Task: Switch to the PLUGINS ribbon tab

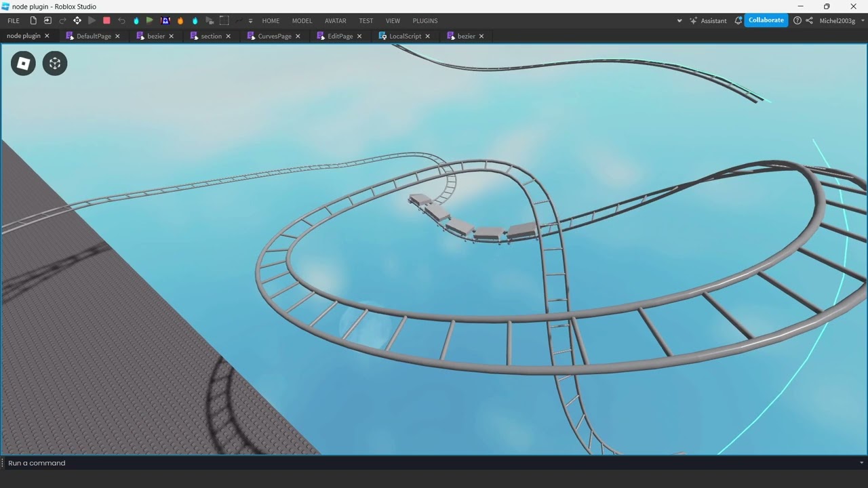Action: click(425, 21)
